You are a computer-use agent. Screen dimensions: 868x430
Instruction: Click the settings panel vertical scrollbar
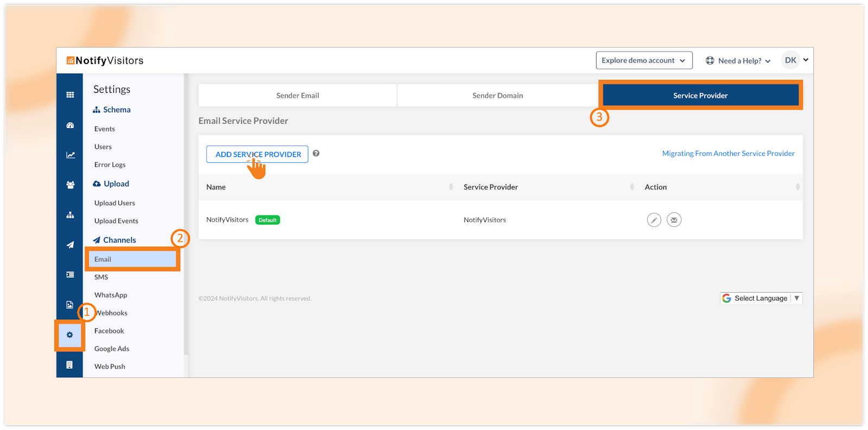click(186, 214)
